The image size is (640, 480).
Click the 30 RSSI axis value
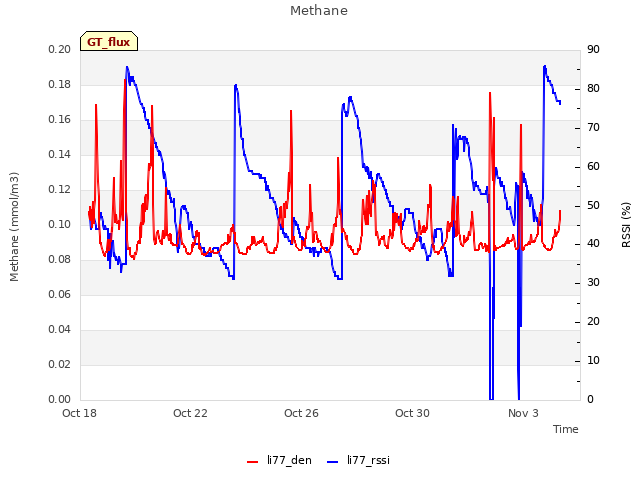[x=593, y=282]
